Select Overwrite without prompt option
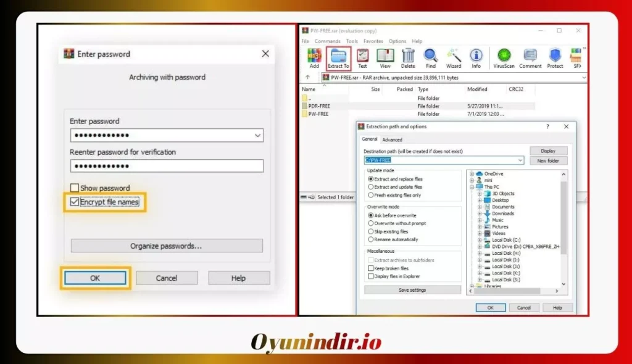The height and width of the screenshot is (364, 632). point(397,223)
